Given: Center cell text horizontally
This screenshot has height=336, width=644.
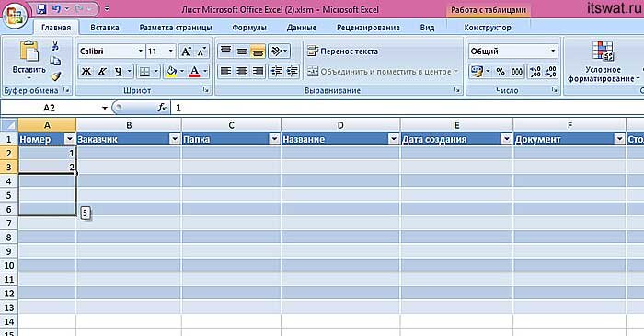Looking at the screenshot, I should [242, 72].
